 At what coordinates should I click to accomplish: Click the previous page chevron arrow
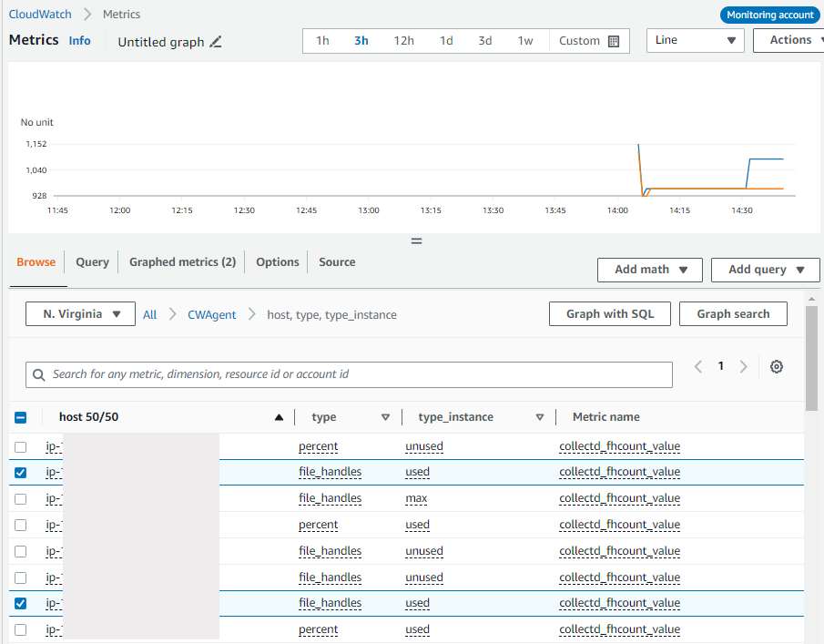(699, 365)
